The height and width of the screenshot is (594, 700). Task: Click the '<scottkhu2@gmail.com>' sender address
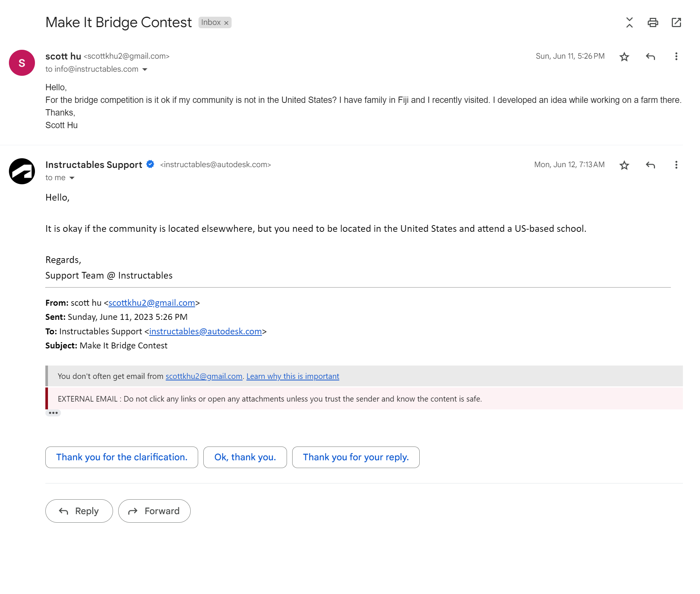point(126,56)
